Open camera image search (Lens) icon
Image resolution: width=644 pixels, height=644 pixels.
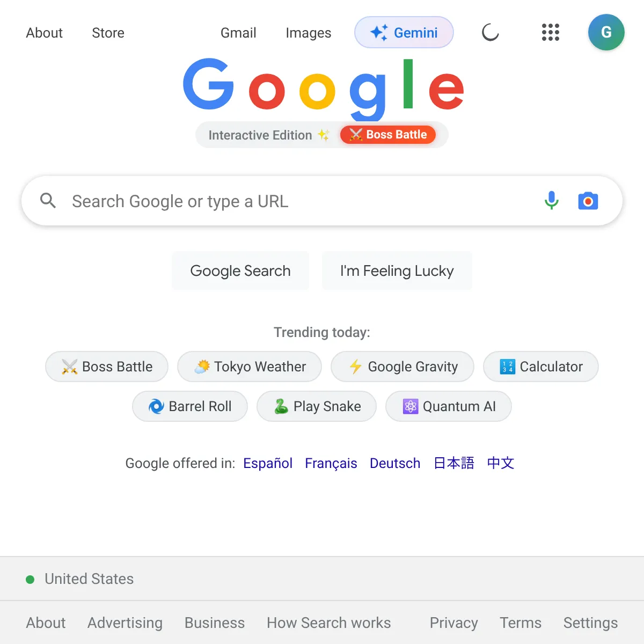(x=588, y=201)
